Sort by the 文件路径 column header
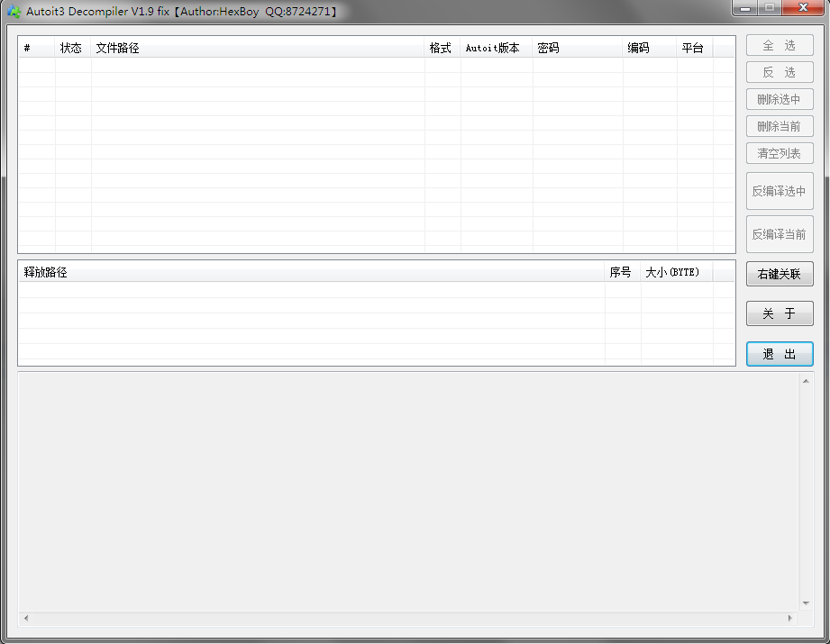This screenshot has height=644, width=830. click(x=257, y=48)
